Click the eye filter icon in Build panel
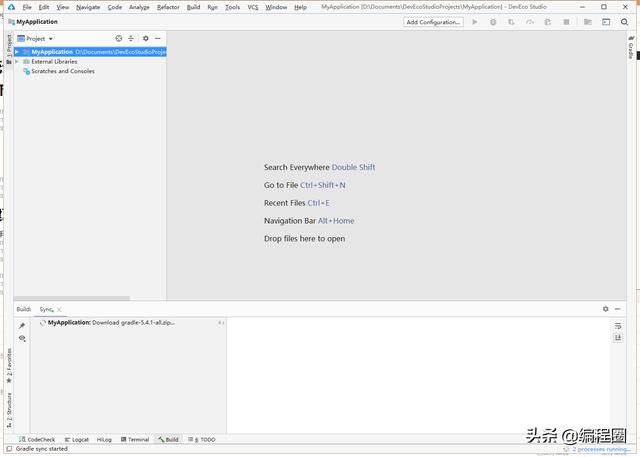This screenshot has width=640, height=457. coord(22,338)
